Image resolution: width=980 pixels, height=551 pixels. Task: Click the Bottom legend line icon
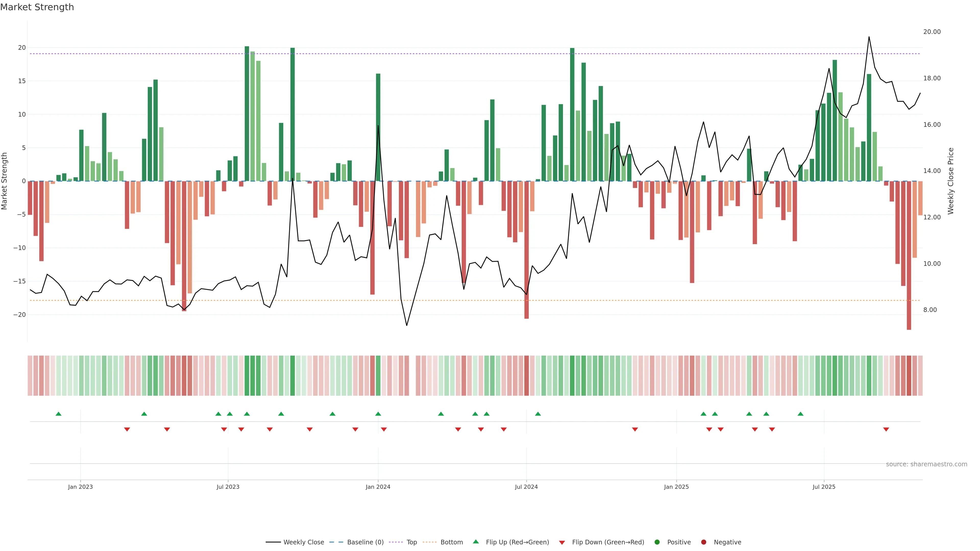click(x=430, y=542)
